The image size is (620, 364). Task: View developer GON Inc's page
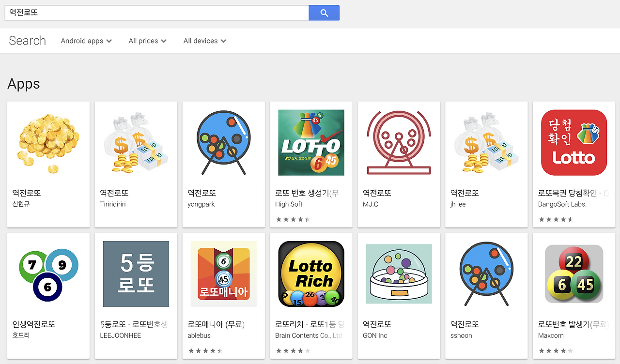pyautogui.click(x=375, y=335)
